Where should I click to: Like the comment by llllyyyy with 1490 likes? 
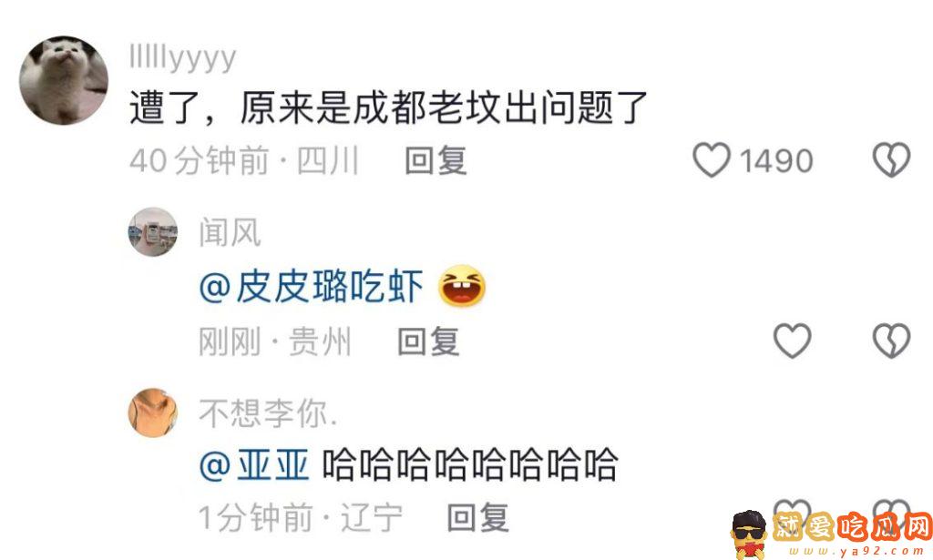pyautogui.click(x=711, y=160)
